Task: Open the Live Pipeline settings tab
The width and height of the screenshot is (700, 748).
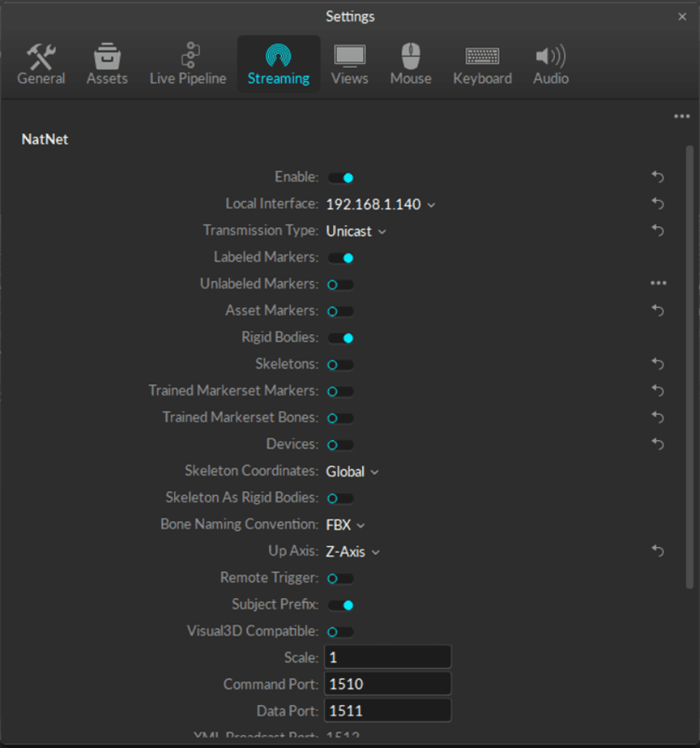Action: pyautogui.click(x=188, y=64)
